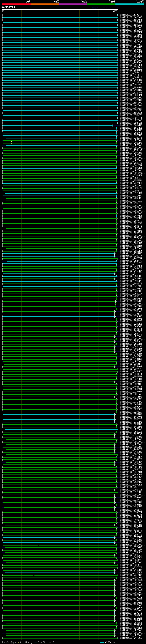This screenshot has width=146, height=644.
Task: Select the UniRef100_Q47NL1 label
Action: (131, 183)
